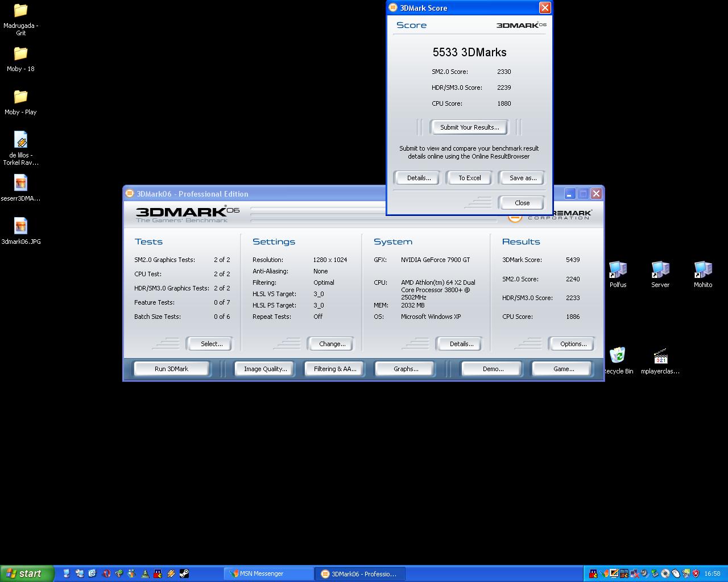Viewport: 728px width, 582px height.
Task: Click the Feature Tests label
Action: click(154, 302)
